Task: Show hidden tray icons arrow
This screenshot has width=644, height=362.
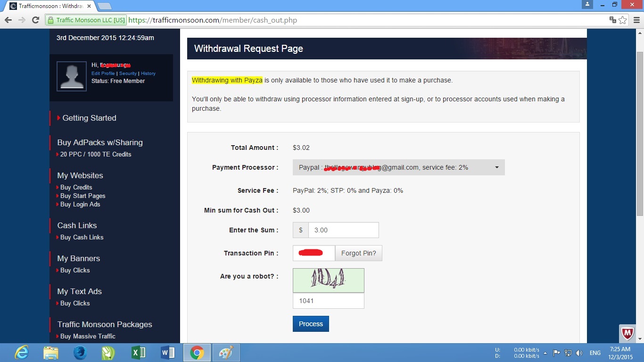Action: coord(545,353)
